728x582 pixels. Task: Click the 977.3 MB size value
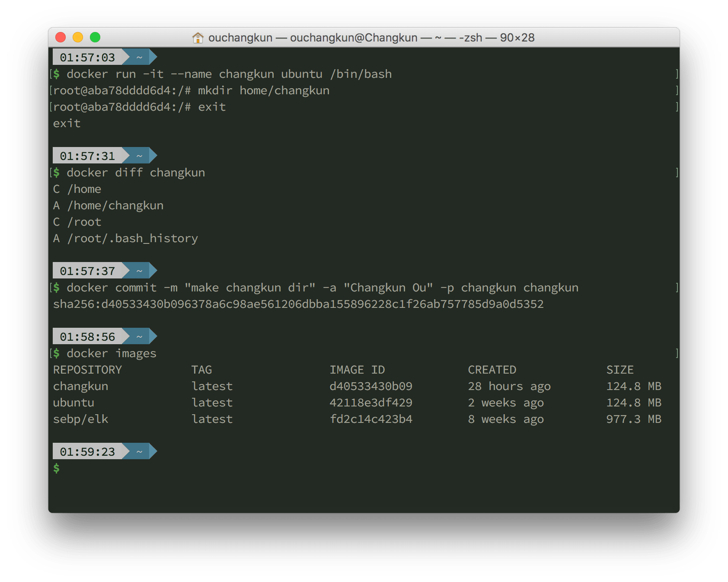point(633,419)
